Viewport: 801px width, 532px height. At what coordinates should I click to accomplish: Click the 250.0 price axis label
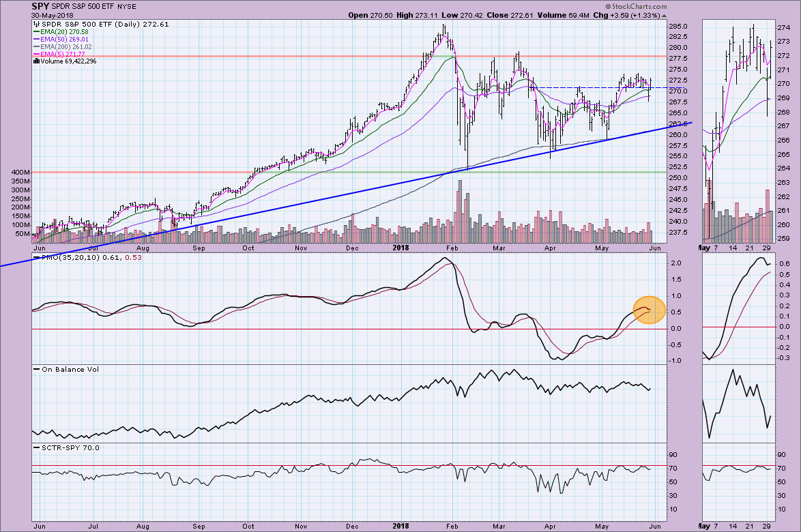point(678,178)
